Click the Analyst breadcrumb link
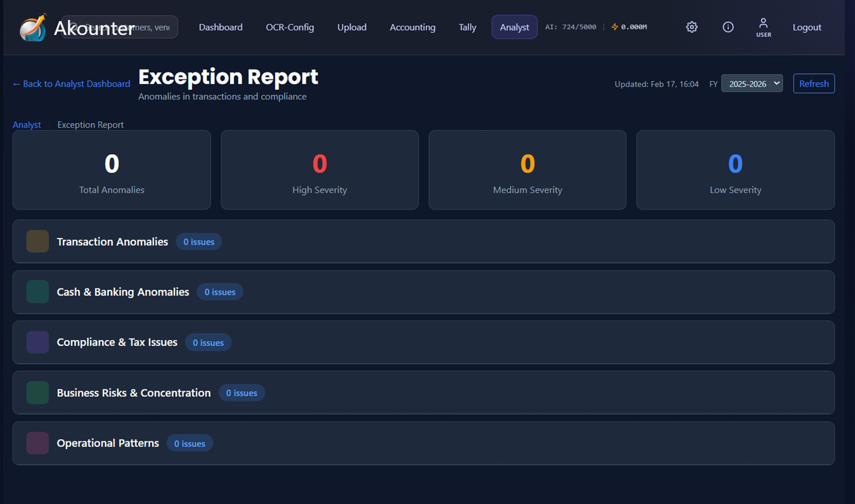 27,124
